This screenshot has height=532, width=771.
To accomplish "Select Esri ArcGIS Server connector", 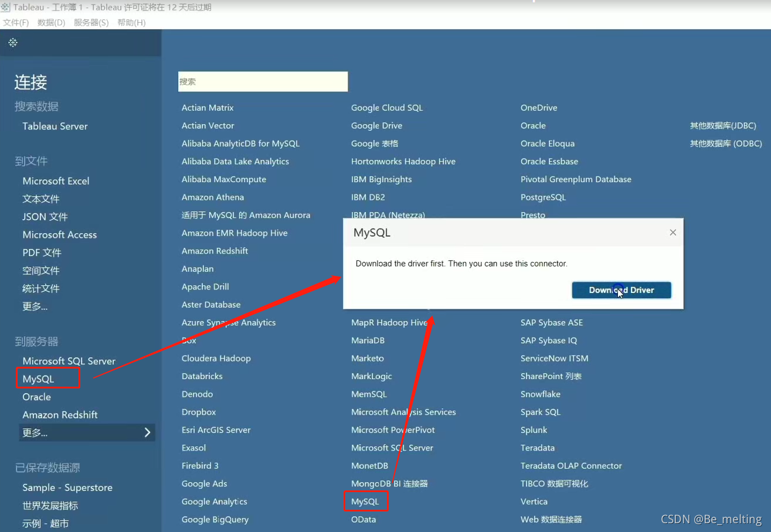I will tap(216, 430).
